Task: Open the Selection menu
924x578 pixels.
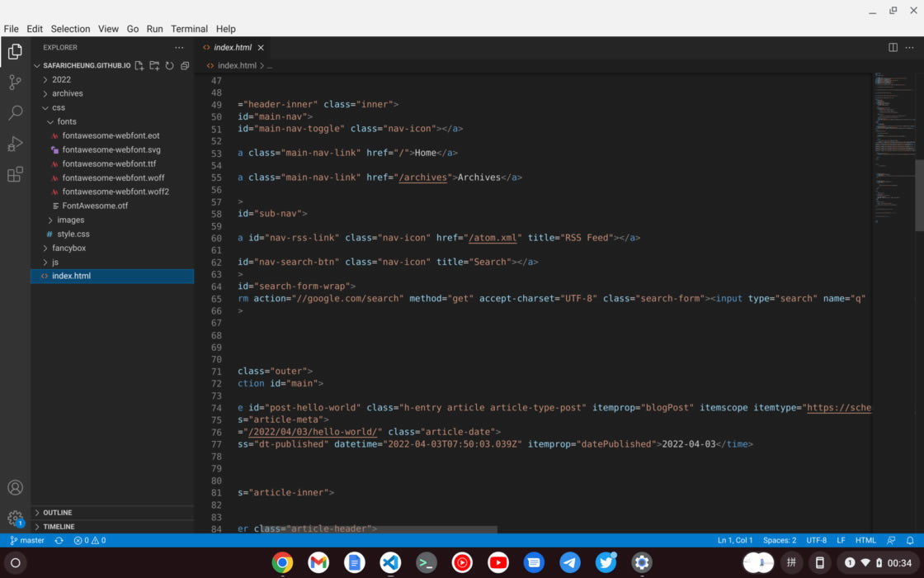Action: [70, 29]
